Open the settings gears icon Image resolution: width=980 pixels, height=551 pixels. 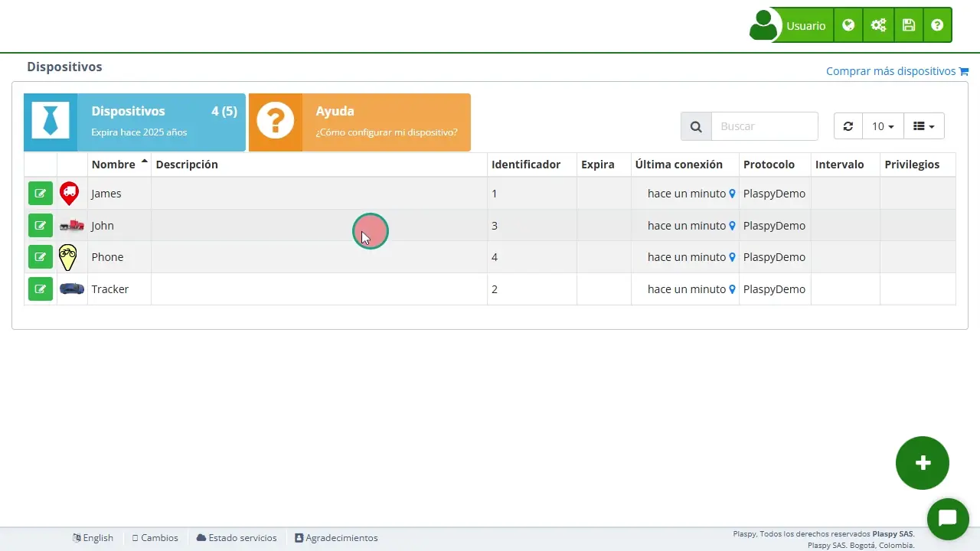coord(878,25)
